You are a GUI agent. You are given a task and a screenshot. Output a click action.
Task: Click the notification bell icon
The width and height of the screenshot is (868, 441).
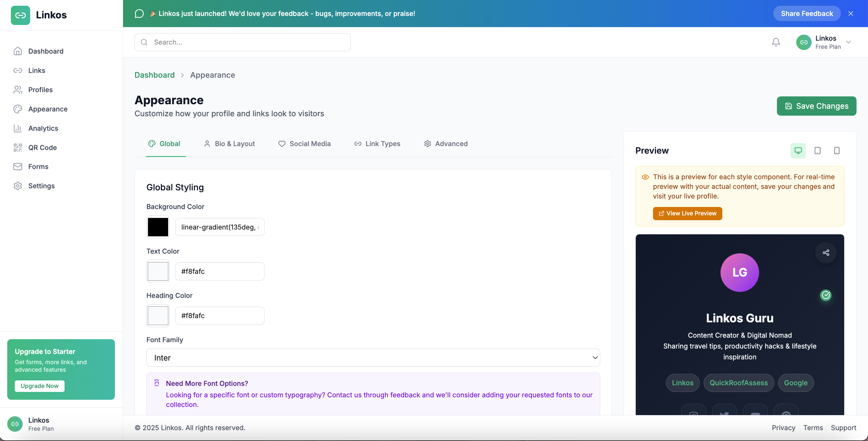[x=776, y=42]
